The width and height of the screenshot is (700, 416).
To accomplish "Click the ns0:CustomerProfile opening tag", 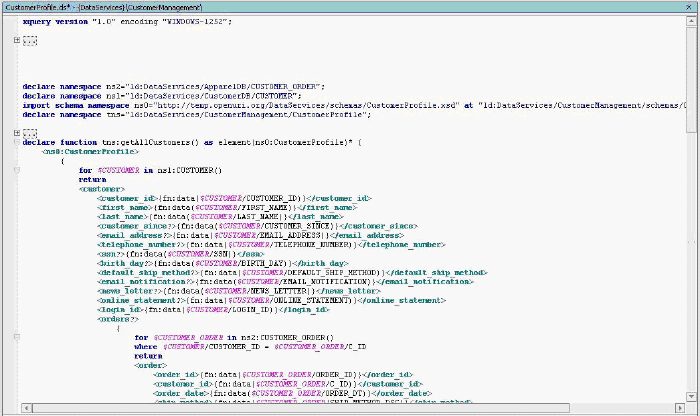I will click(91, 152).
